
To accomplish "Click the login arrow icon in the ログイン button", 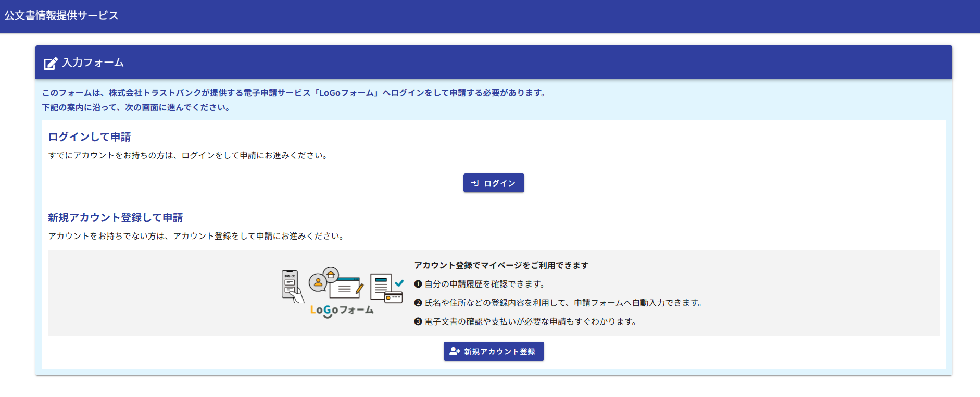I will [x=475, y=183].
